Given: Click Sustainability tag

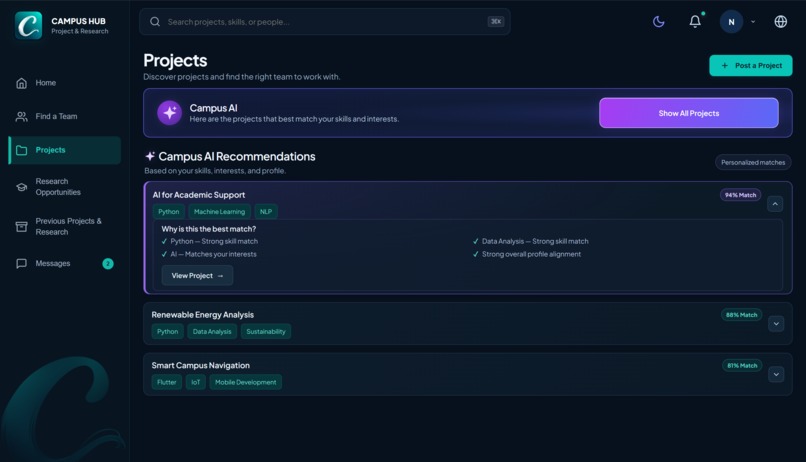Looking at the screenshot, I should pos(266,331).
